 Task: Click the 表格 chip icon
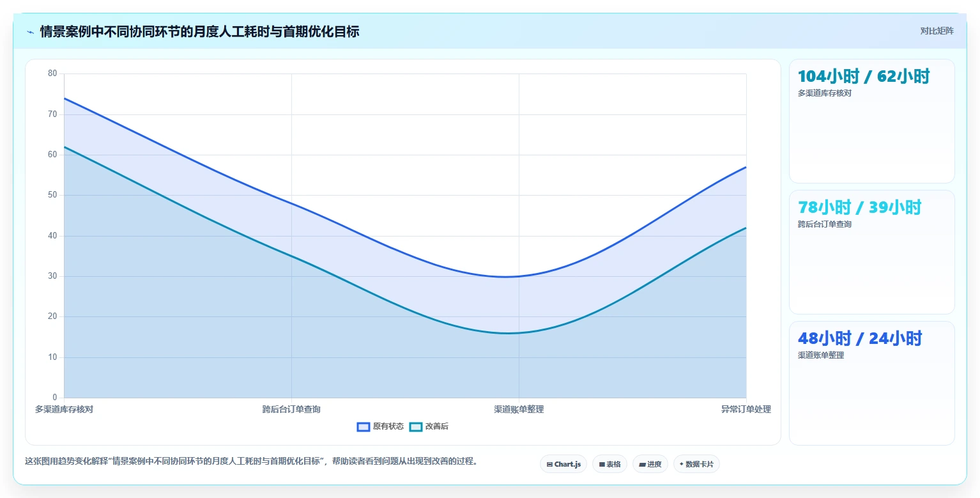(602, 465)
